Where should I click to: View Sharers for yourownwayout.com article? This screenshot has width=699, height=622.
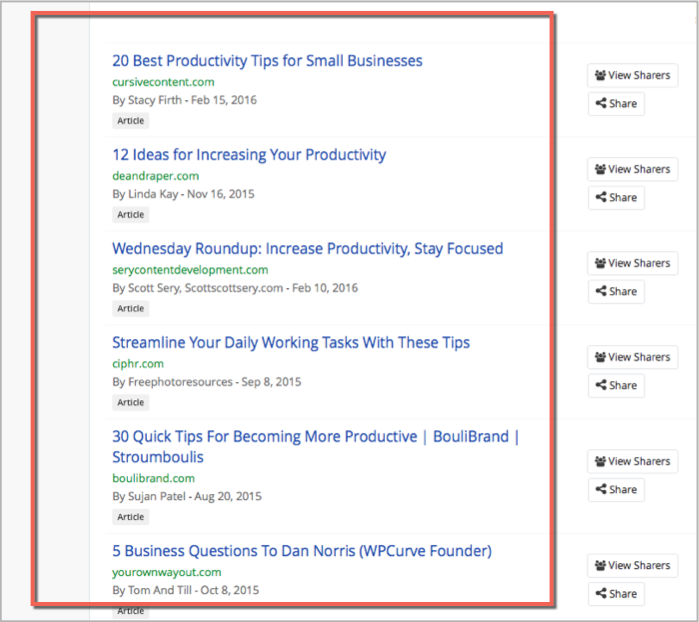pyautogui.click(x=633, y=565)
